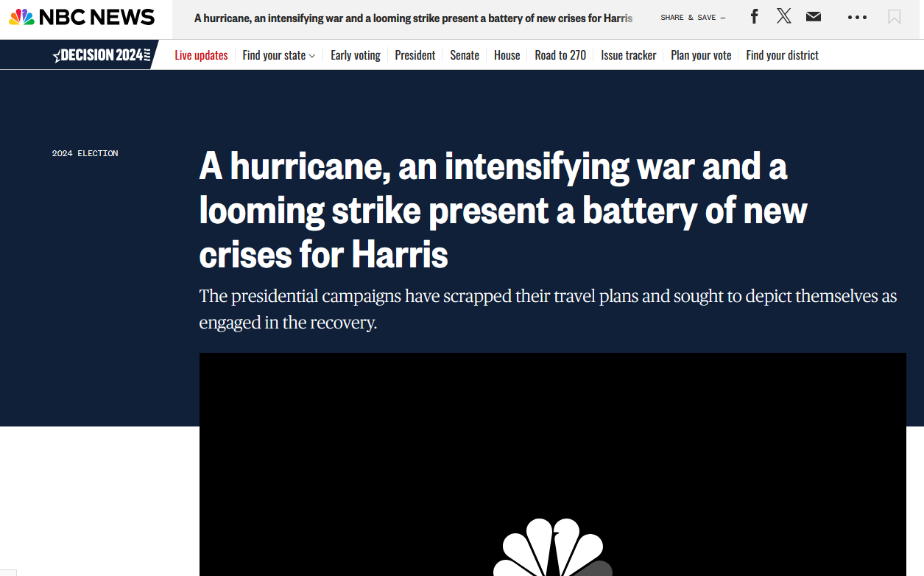Viewport: 924px width, 576px height.
Task: Click the sticky header article title
Action: click(x=414, y=18)
